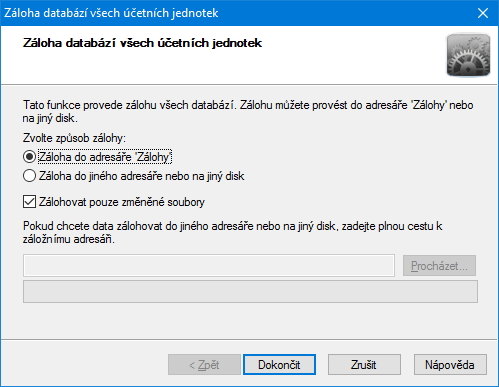
Task: Go back with the Zpět button
Action: pos(204,365)
